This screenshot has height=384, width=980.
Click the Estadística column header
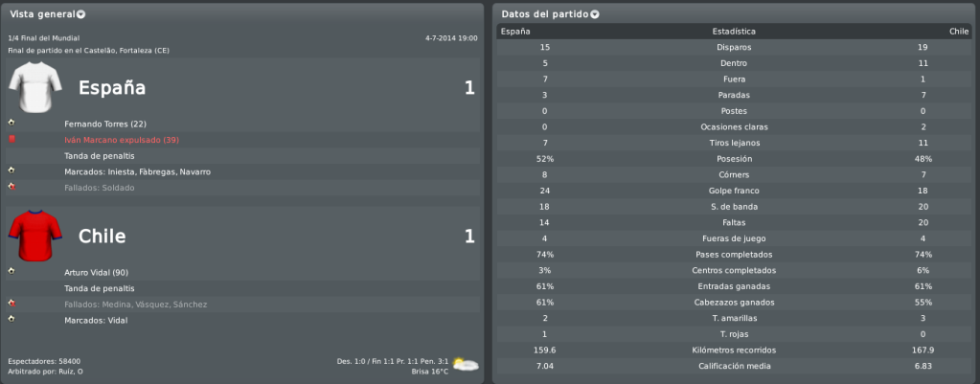coord(734,32)
